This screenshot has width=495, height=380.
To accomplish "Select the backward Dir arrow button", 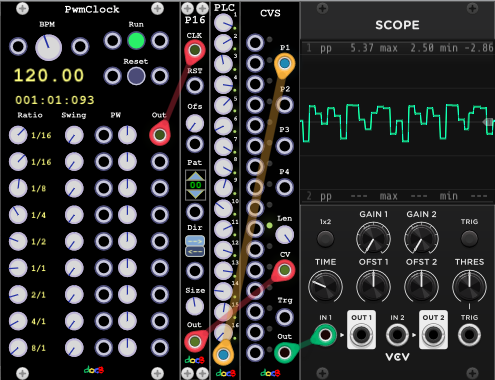I will [x=195, y=251].
